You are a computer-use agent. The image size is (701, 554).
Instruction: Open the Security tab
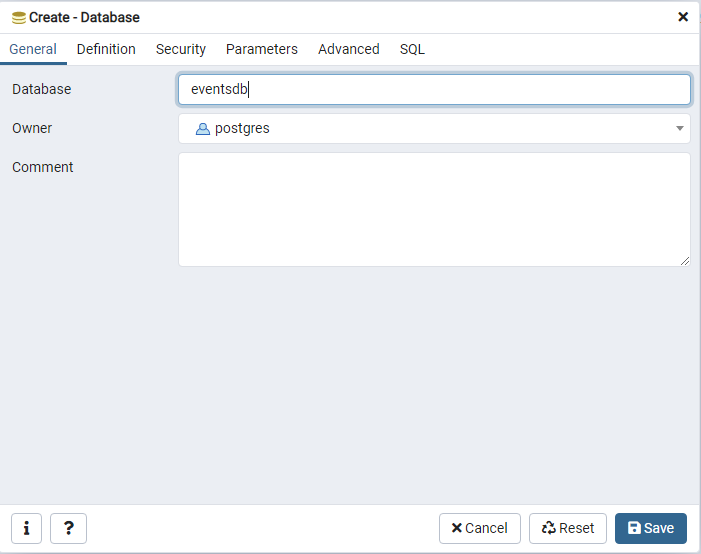(181, 49)
